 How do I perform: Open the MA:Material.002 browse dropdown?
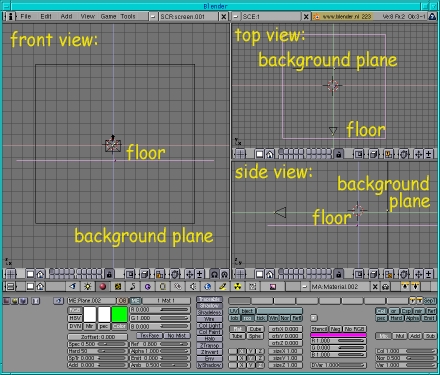tap(304, 286)
